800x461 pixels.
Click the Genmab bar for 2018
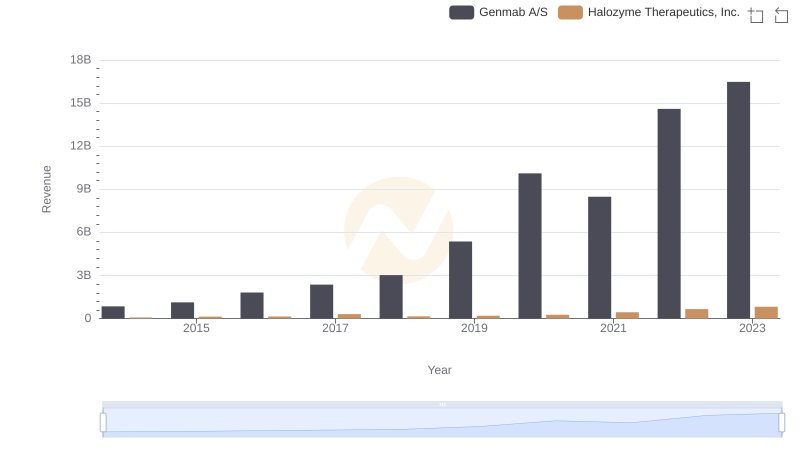(x=391, y=297)
